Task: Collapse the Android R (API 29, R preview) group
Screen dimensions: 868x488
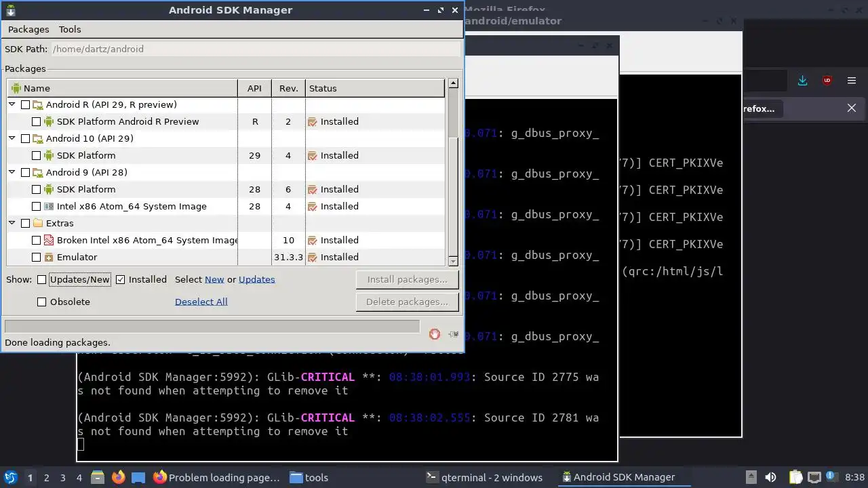Action: tap(12, 105)
